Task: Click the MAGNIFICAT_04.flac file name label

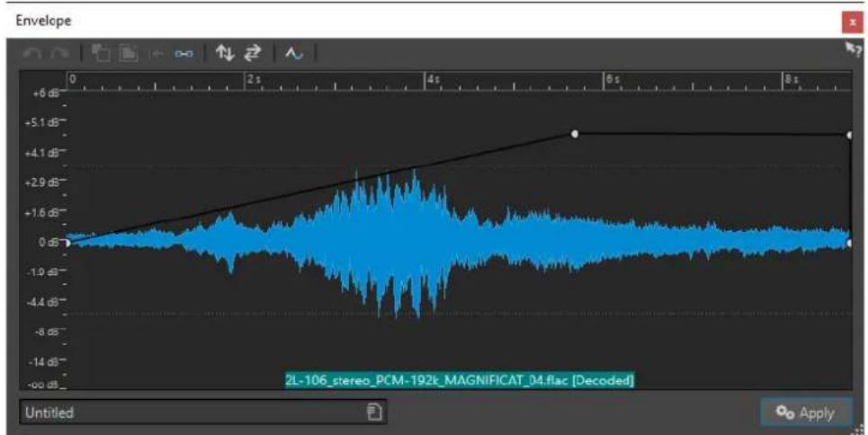Action: coord(460,380)
